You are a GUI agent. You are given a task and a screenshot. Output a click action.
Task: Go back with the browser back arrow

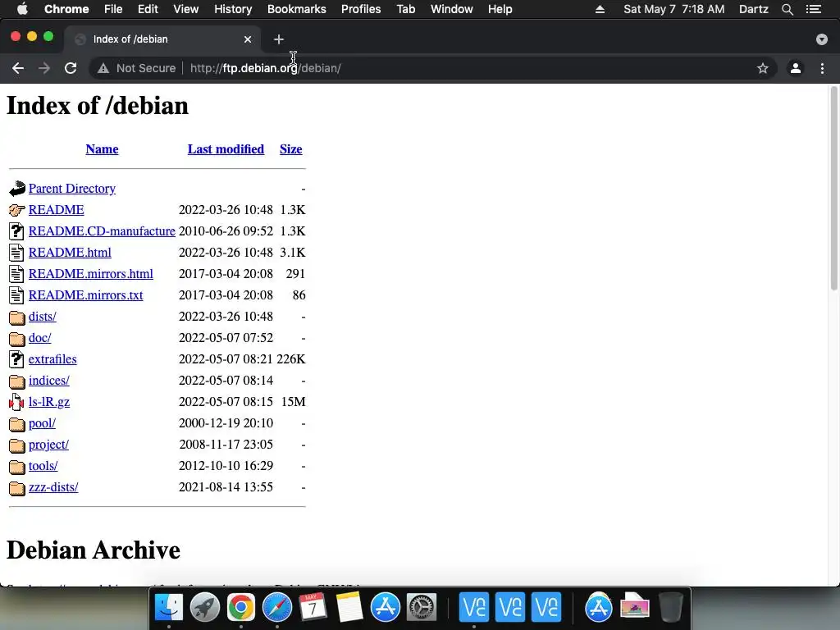pos(18,68)
